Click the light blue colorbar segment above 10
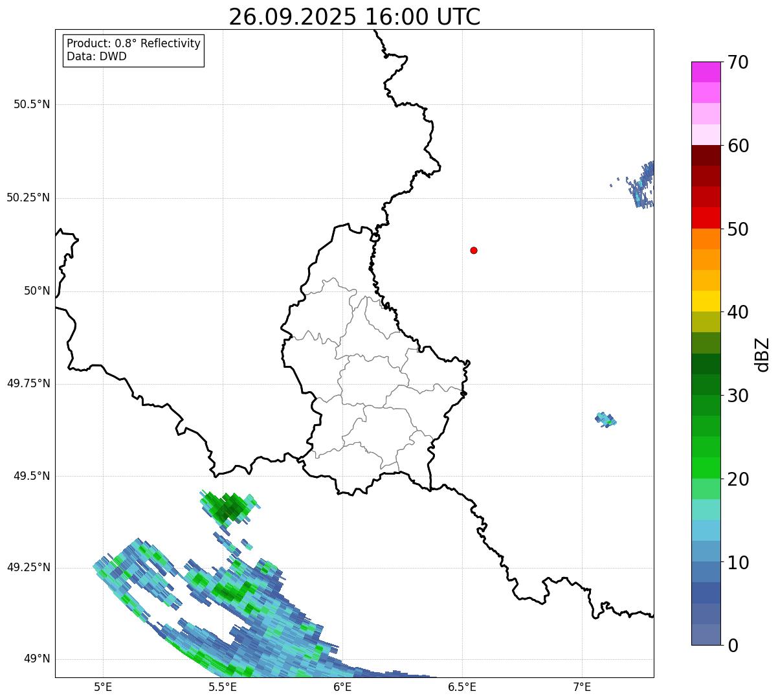 [706, 530]
